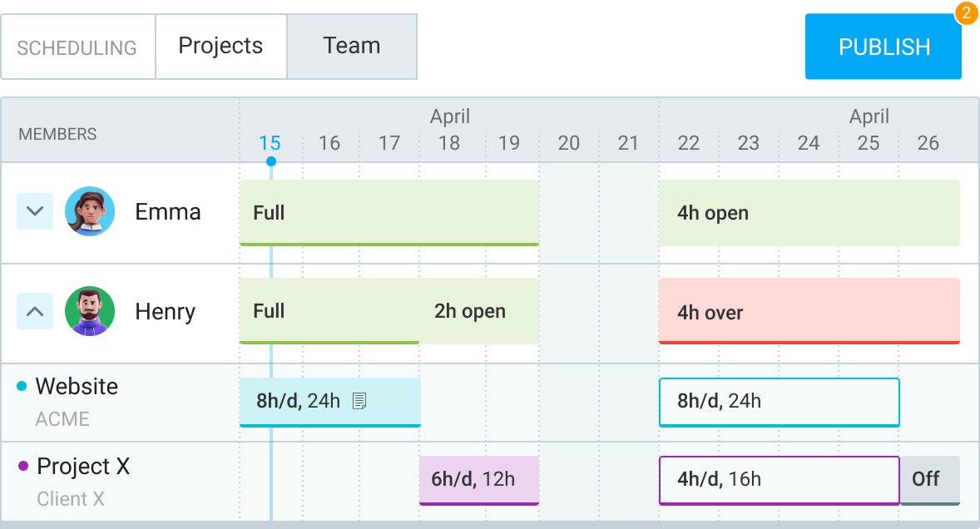Click the purple Project X dot
This screenshot has height=529, width=980.
pos(23,466)
